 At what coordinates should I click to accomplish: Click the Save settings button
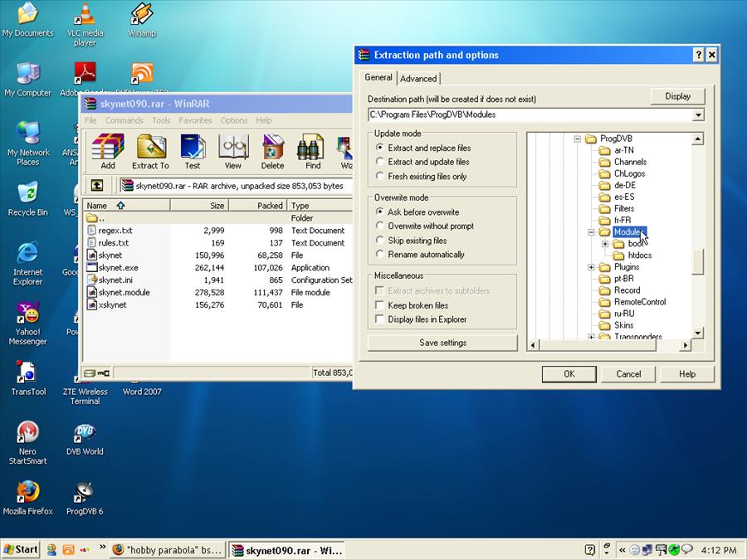[442, 343]
